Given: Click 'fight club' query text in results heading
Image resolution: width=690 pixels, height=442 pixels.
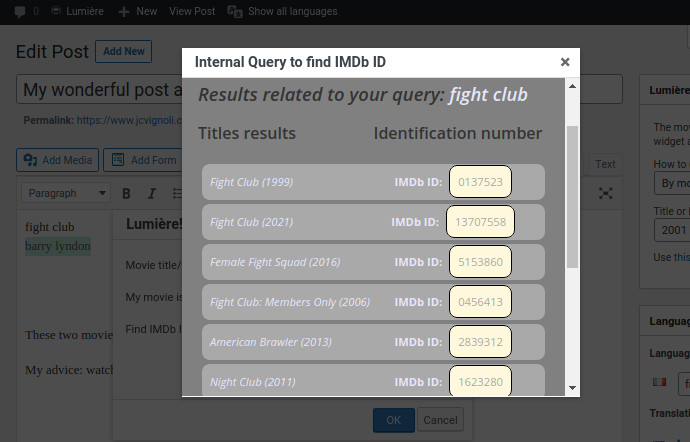Looking at the screenshot, I should click(x=488, y=95).
